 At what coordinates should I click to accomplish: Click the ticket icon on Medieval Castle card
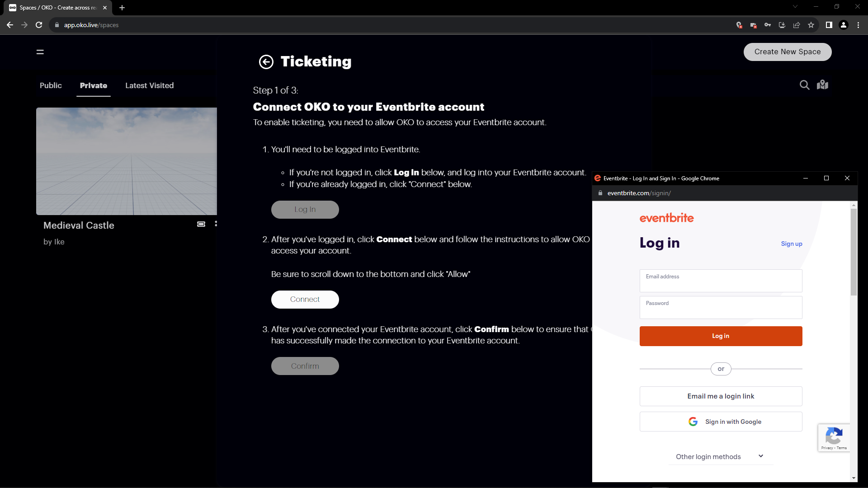pyautogui.click(x=201, y=224)
